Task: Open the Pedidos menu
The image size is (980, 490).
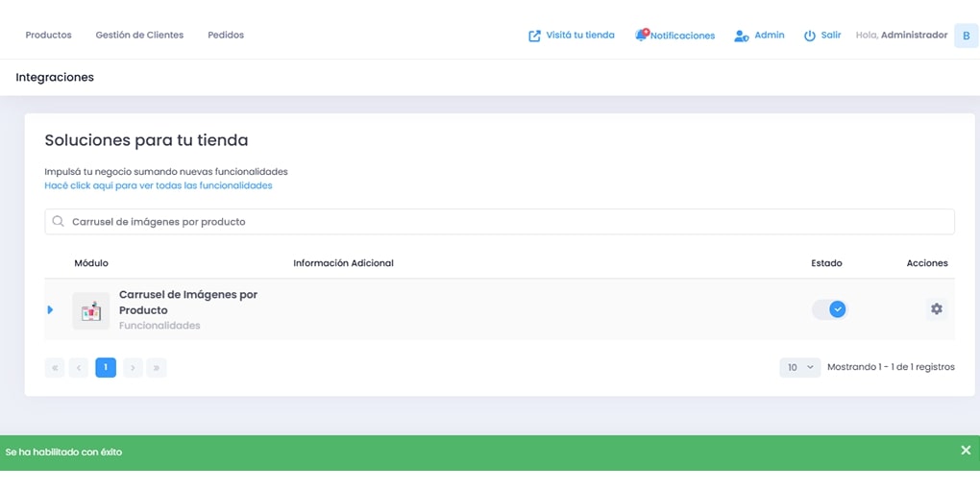Action: coord(226,35)
